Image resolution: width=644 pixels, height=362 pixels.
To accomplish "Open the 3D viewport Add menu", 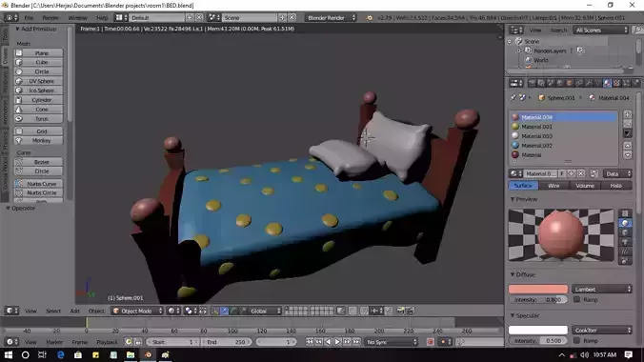I will click(74, 312).
